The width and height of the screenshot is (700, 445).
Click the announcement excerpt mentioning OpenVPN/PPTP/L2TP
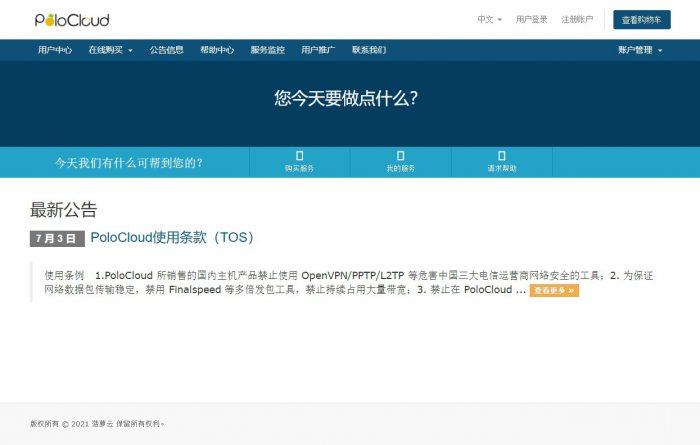[348, 283]
